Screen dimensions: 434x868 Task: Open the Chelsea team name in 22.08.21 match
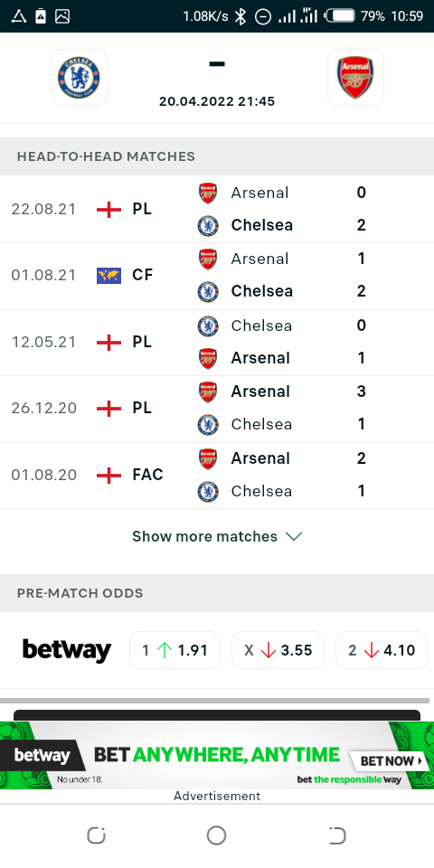coord(262,225)
